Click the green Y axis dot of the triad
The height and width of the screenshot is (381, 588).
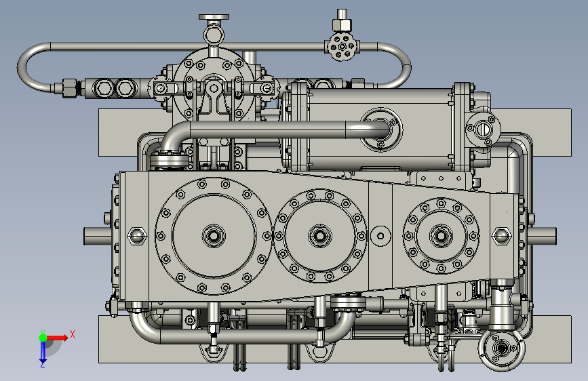tap(43, 338)
